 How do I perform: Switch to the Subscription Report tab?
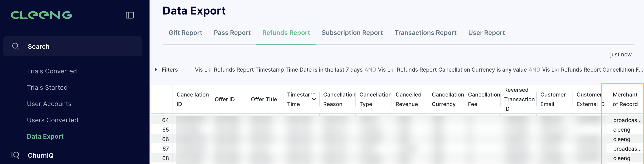tap(352, 33)
